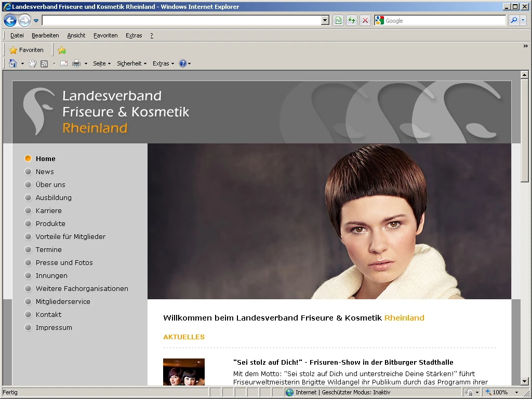Open the zoom level dropdown in status bar
Image resolution: width=532 pixels, height=399 pixels.
[x=516, y=392]
